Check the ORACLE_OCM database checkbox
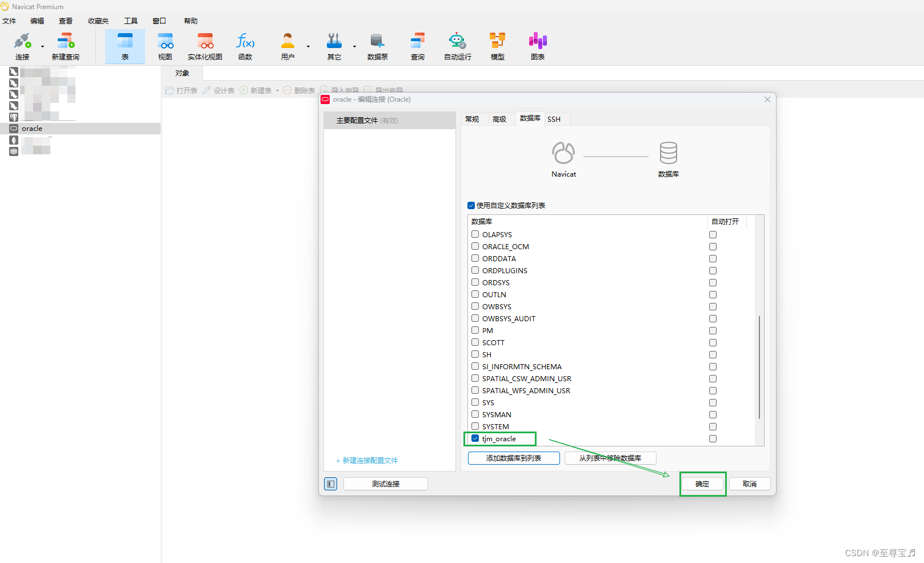The image size is (924, 563). [x=475, y=246]
